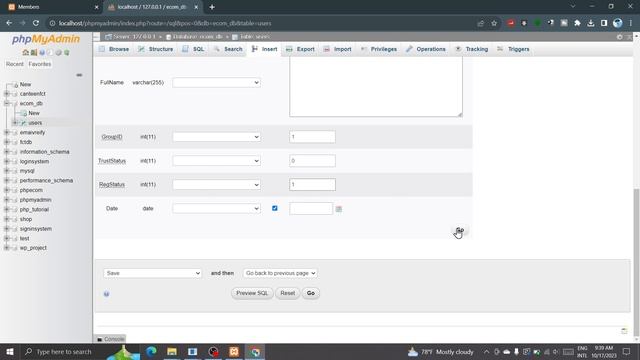Open the Recent tables link
The height and width of the screenshot is (360, 640).
[15, 64]
